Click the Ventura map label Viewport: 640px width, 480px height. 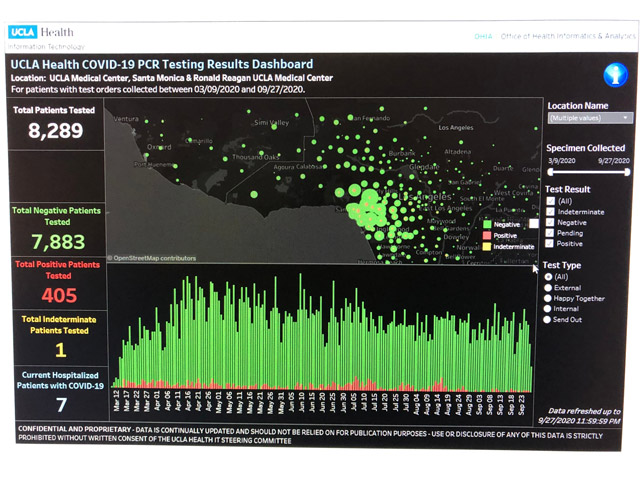click(126, 119)
